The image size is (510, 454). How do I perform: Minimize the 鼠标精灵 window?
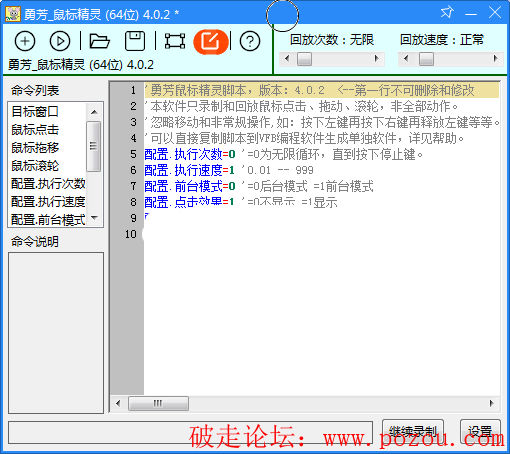tap(471, 14)
